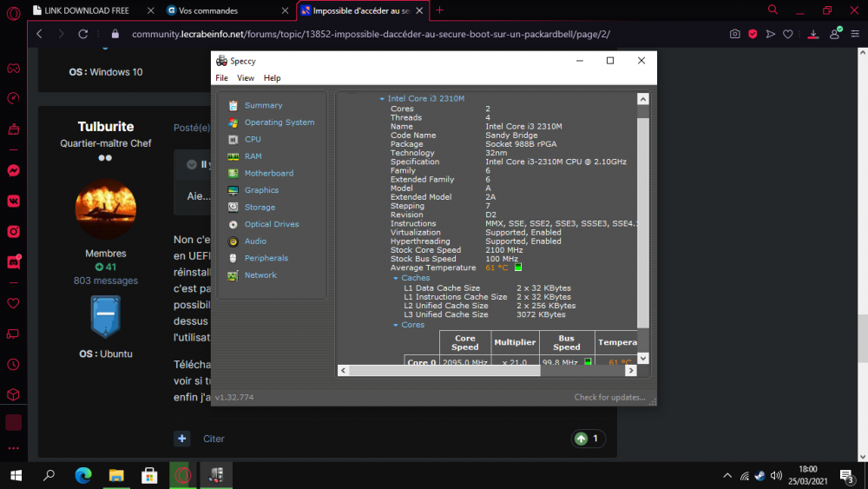Open Speccy's Motherboard section
This screenshot has height=489, width=868.
(268, 173)
